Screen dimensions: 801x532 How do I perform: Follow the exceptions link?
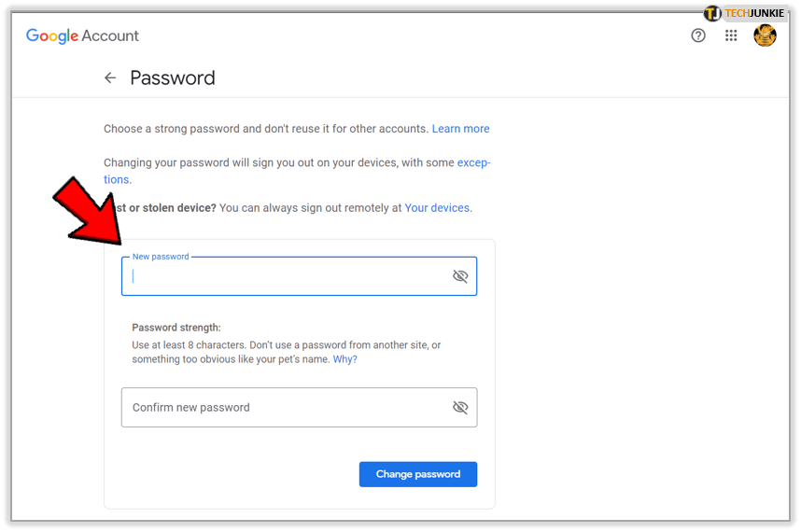[473, 162]
